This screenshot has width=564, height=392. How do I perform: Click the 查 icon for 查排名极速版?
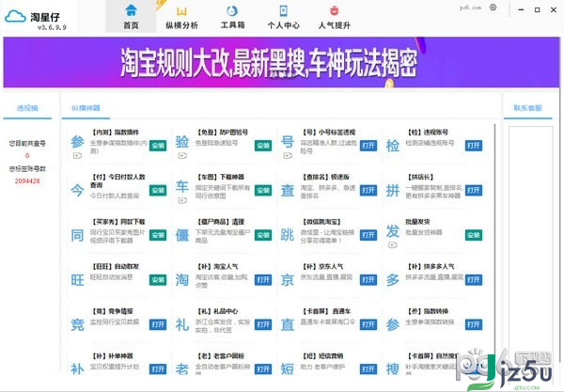288,190
